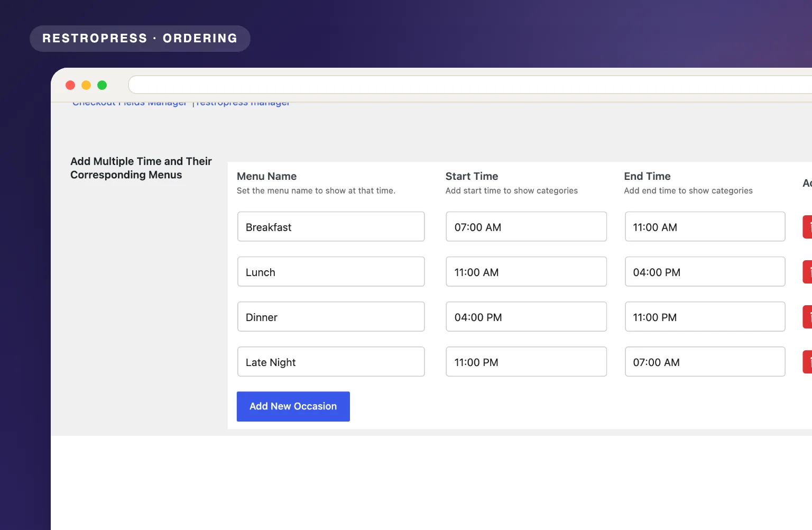Click 'Add Multiple Time and Their Corresponding Menus' label
The width and height of the screenshot is (812, 530).
pyautogui.click(x=141, y=168)
